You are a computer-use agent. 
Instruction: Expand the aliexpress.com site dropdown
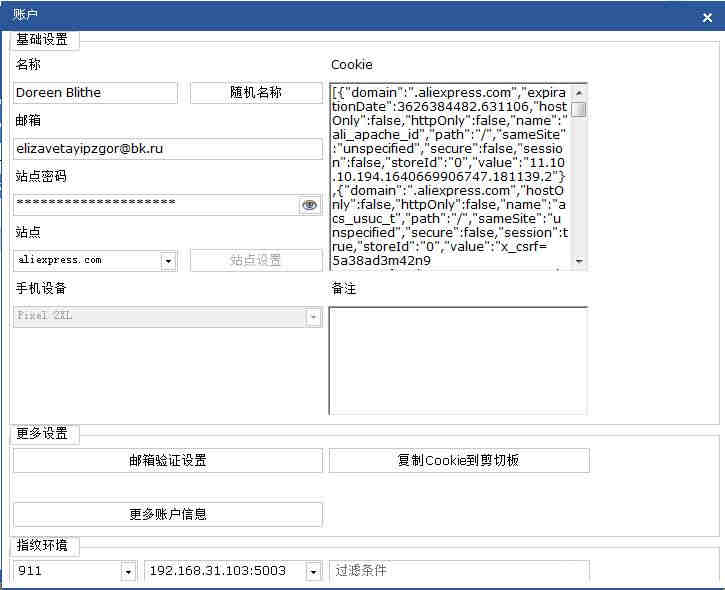coord(168,261)
